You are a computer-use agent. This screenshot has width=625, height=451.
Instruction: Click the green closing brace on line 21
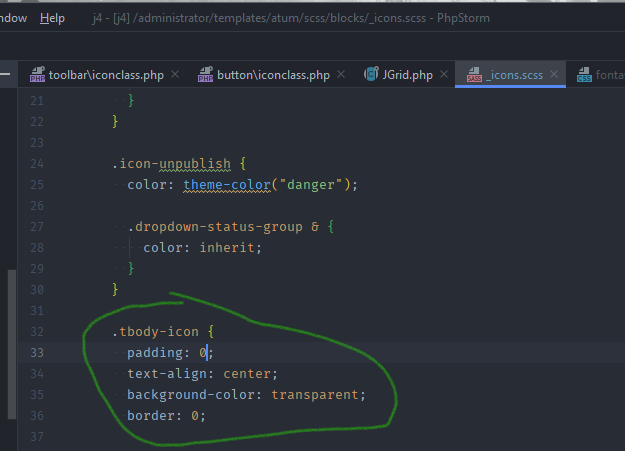click(x=131, y=100)
